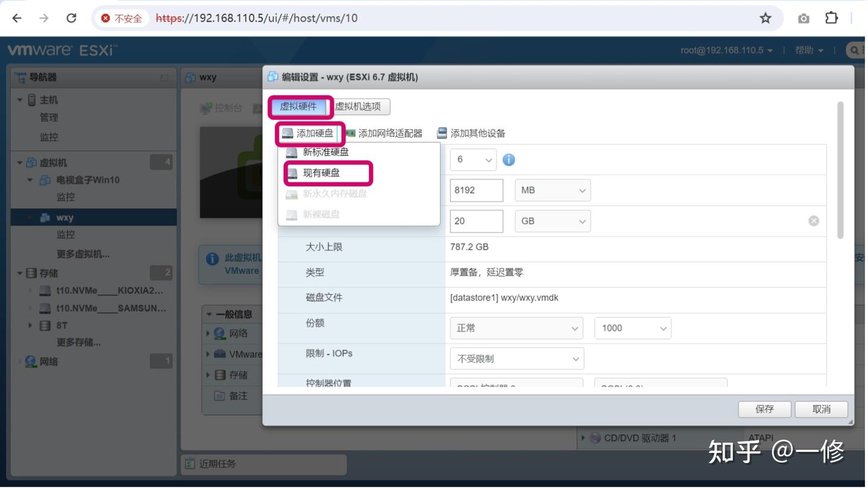Image resolution: width=868 pixels, height=488 pixels.
Task: Open 限制 - IOPs dropdown 不受限制
Action: 517,359
